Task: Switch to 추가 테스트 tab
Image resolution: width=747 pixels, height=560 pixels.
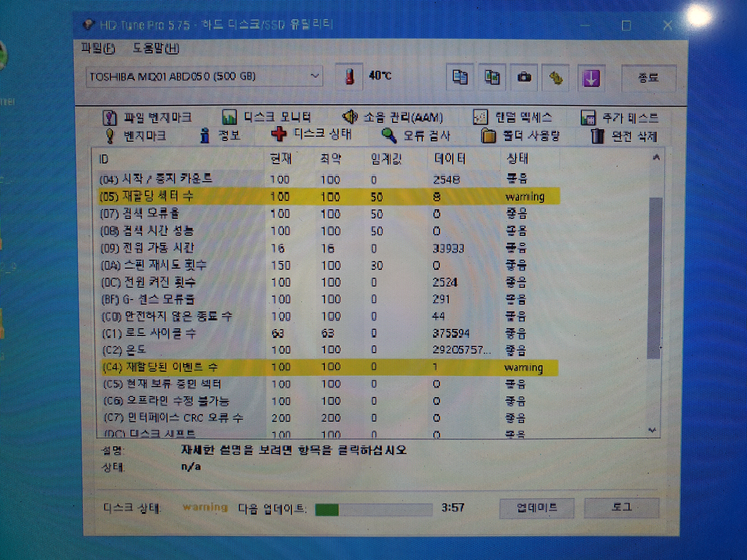Action: click(x=620, y=118)
